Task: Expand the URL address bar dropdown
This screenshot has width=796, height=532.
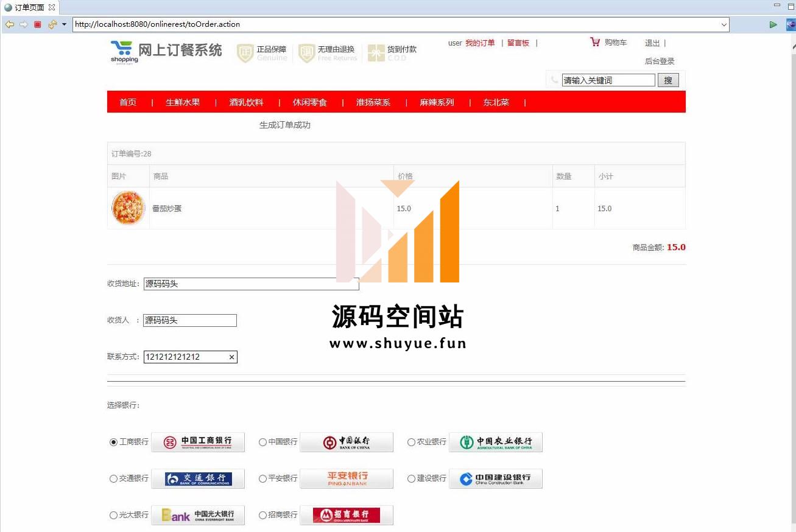Action: (724, 25)
